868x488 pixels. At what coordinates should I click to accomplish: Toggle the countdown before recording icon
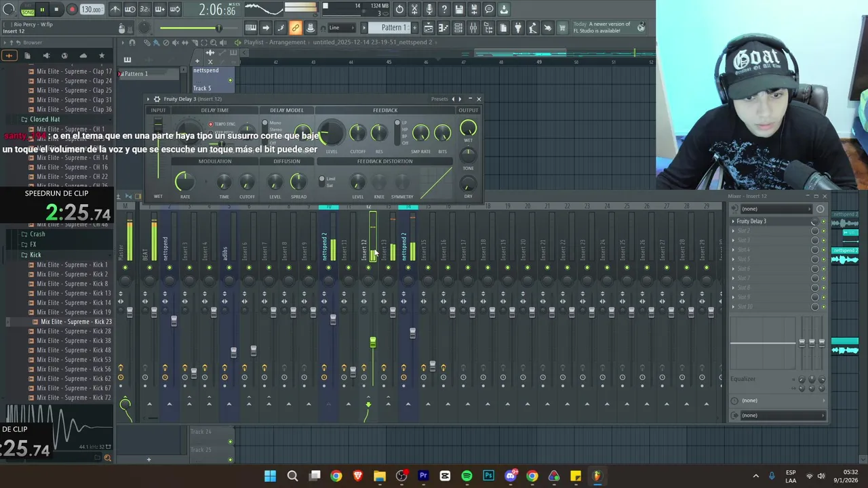[144, 9]
